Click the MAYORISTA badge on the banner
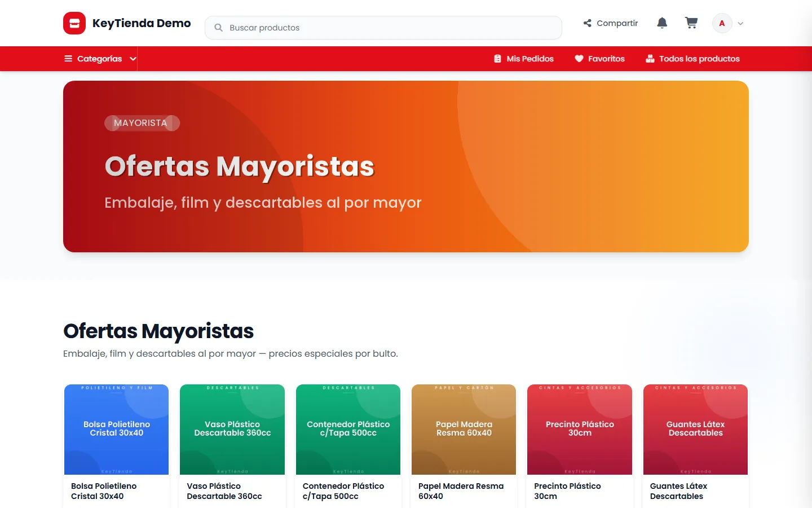This screenshot has height=508, width=812. coord(142,123)
